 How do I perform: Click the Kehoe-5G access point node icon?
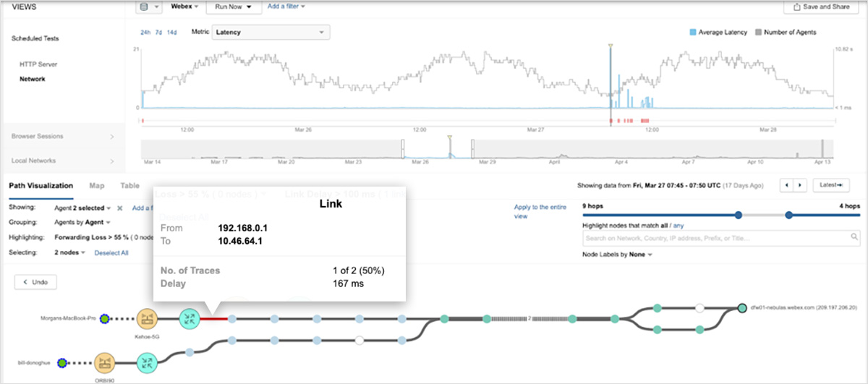[x=148, y=318]
